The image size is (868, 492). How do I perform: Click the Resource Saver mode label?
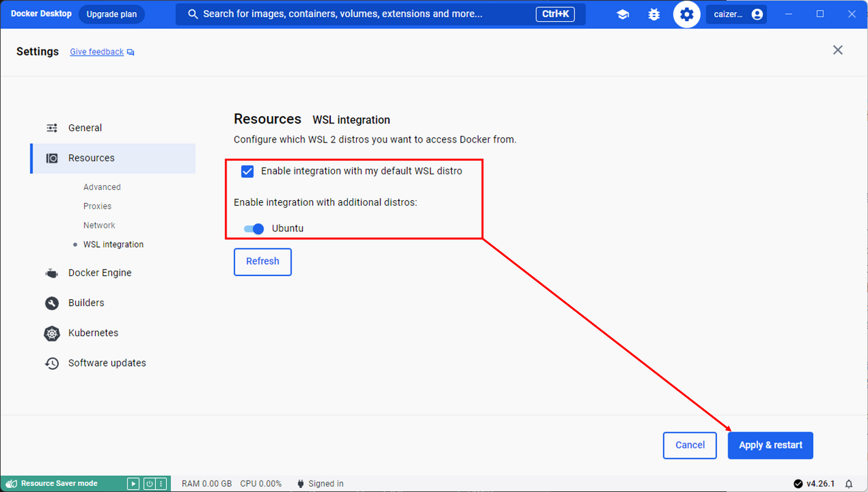(59, 484)
